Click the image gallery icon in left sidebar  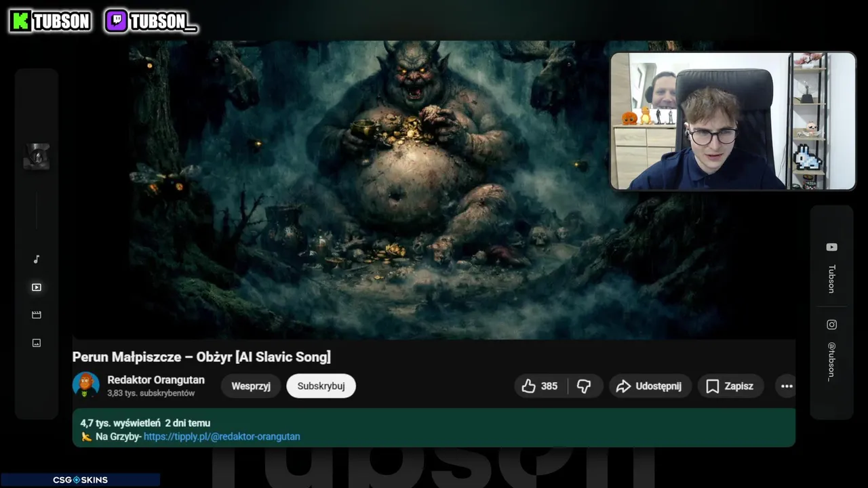[37, 343]
